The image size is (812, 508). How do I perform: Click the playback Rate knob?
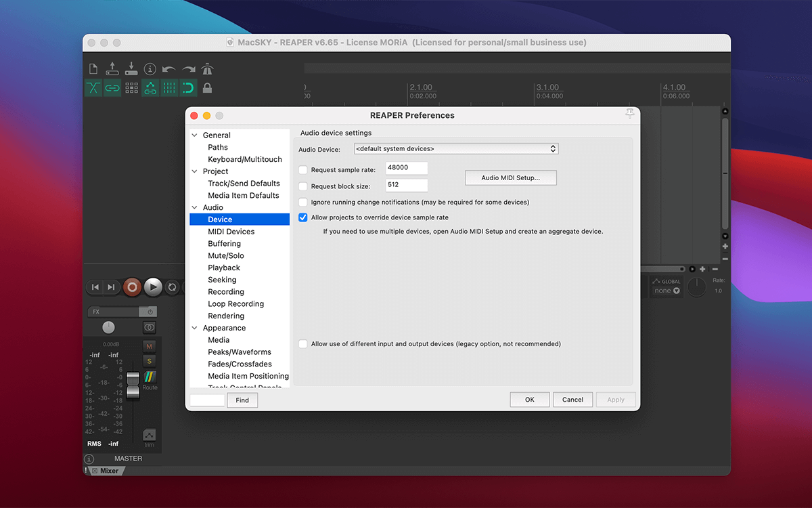pos(696,287)
